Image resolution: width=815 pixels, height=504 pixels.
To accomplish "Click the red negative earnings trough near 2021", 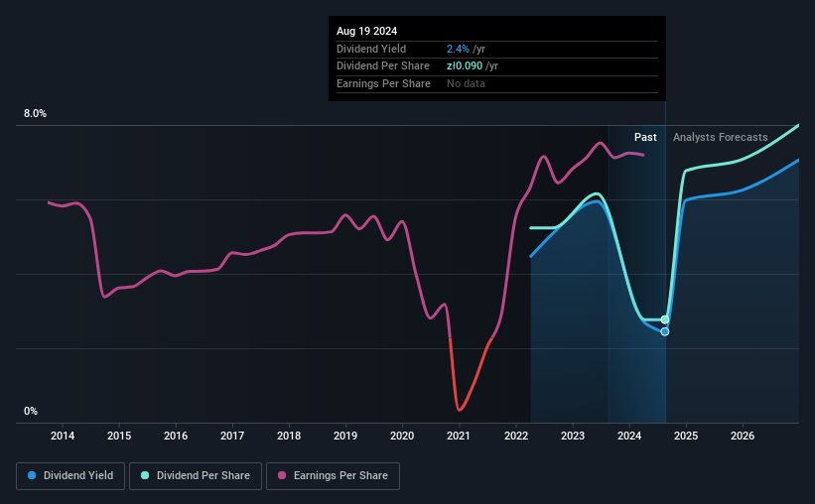I will (460, 409).
